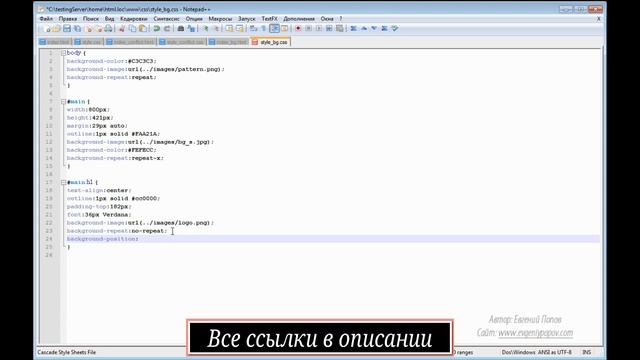
Task: Click the INS indicator in status bar
Action: pyautogui.click(x=587, y=352)
